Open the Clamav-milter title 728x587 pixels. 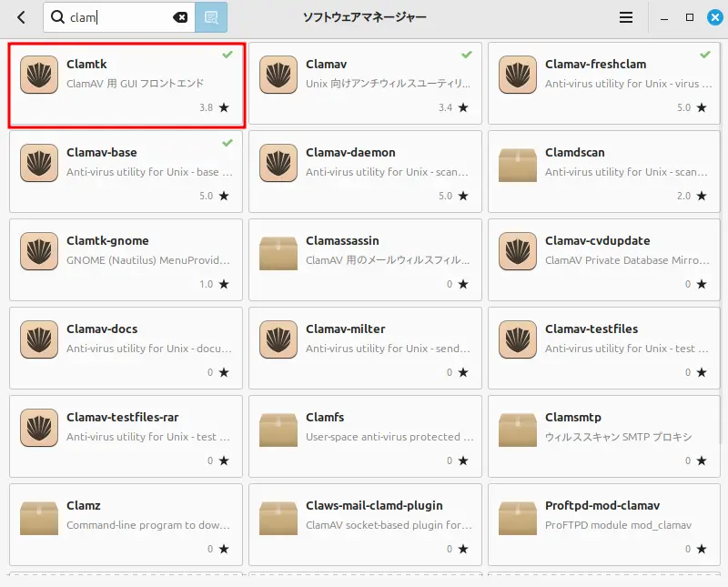345,329
